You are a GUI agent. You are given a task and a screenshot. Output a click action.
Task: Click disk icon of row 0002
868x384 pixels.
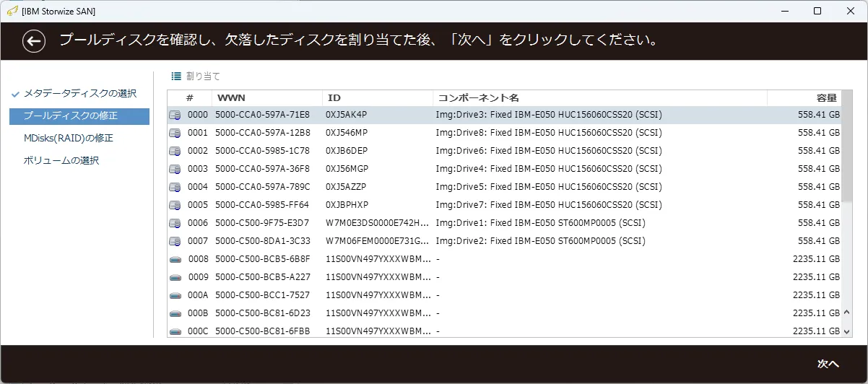[x=175, y=151]
